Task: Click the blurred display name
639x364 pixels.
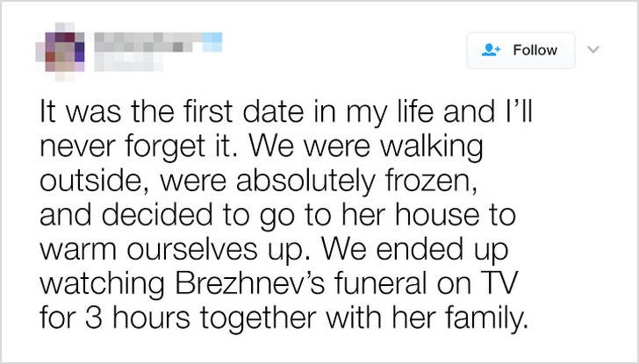Action: coord(148,42)
